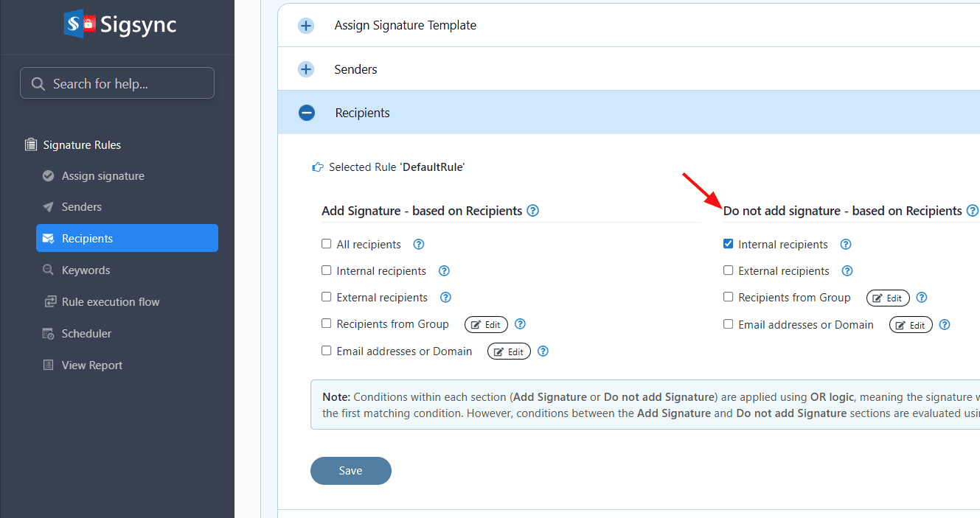Open Keywords in the sidebar menu
980x518 pixels.
pyautogui.click(x=86, y=270)
